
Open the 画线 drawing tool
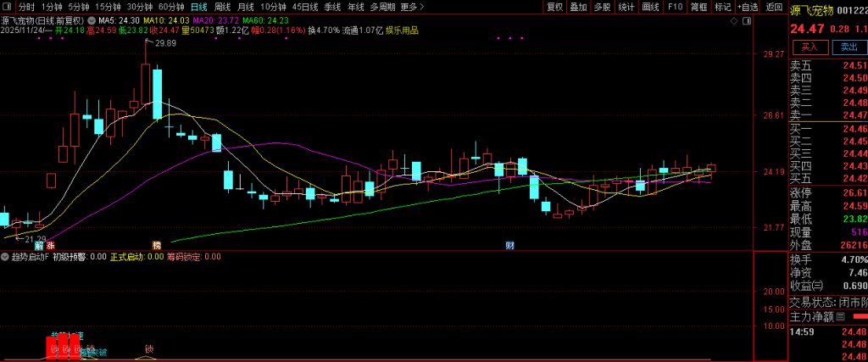650,7
